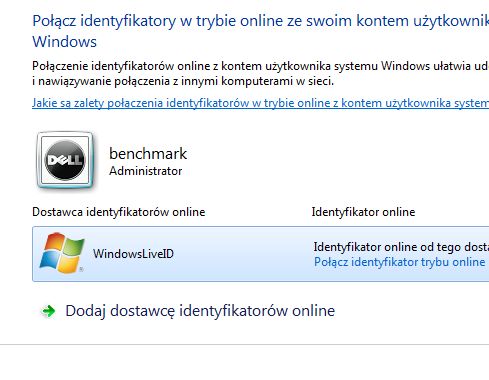The width and height of the screenshot is (489, 380).
Task: Click the registered trademark mark beside Windows logo
Action: (x=81, y=269)
